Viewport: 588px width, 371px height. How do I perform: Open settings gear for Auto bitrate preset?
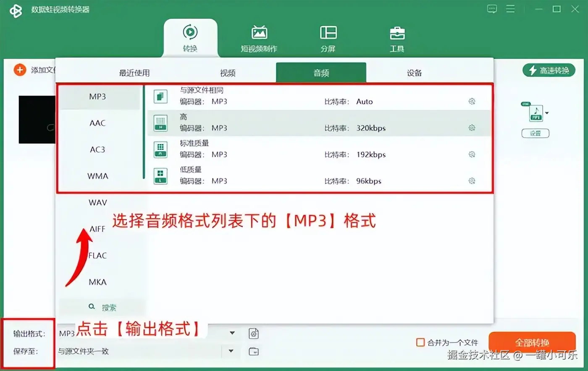pyautogui.click(x=472, y=101)
